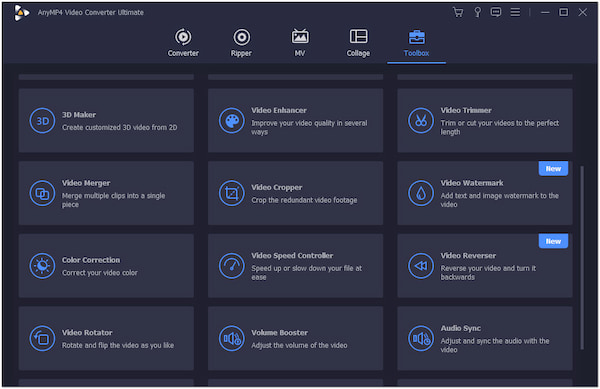
Task: Select the Video Speed Controller gauge icon
Action: coord(232,266)
